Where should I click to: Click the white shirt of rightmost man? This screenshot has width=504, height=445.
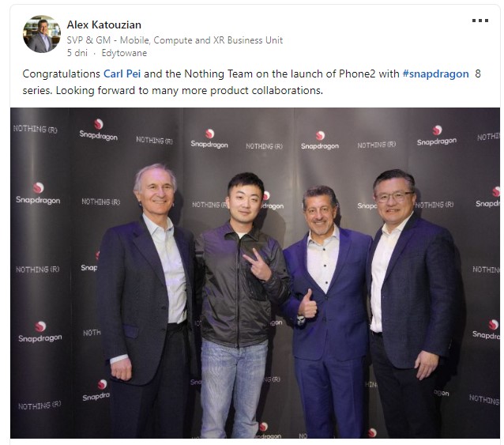click(382, 273)
